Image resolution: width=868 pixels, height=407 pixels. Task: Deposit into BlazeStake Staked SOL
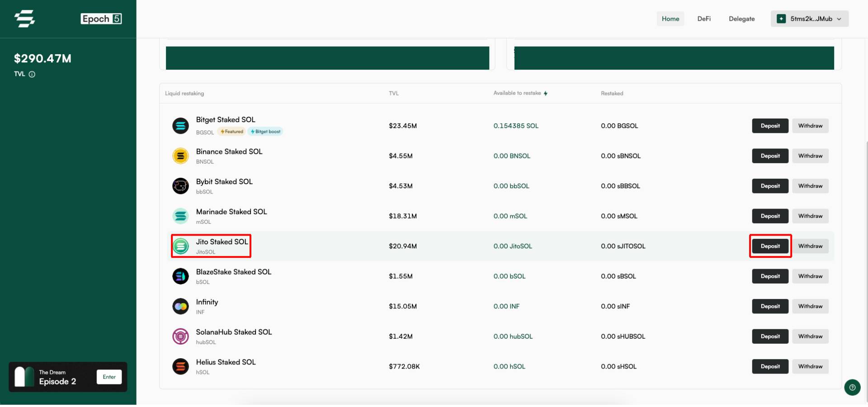(x=770, y=276)
